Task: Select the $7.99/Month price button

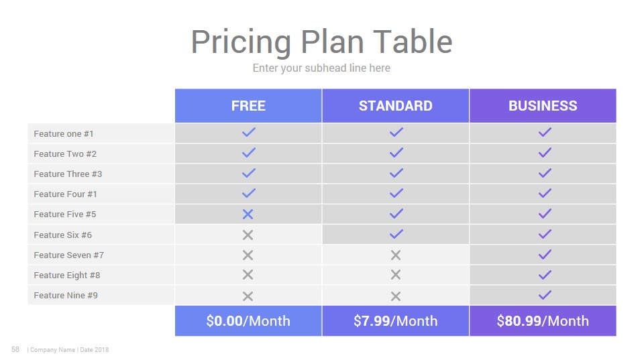Action: point(396,321)
